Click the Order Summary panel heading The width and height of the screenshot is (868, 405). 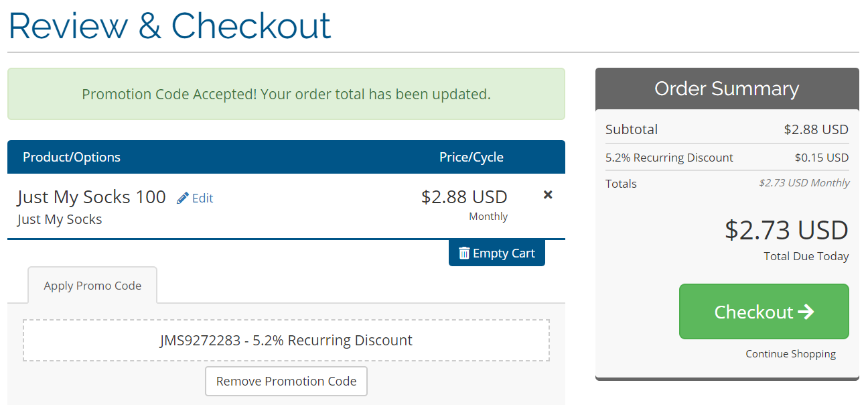click(727, 89)
